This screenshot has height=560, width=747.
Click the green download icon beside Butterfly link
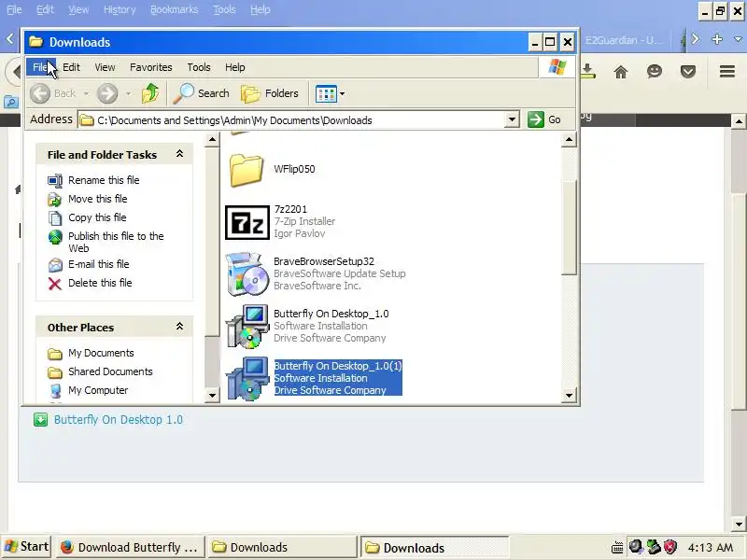coord(40,419)
